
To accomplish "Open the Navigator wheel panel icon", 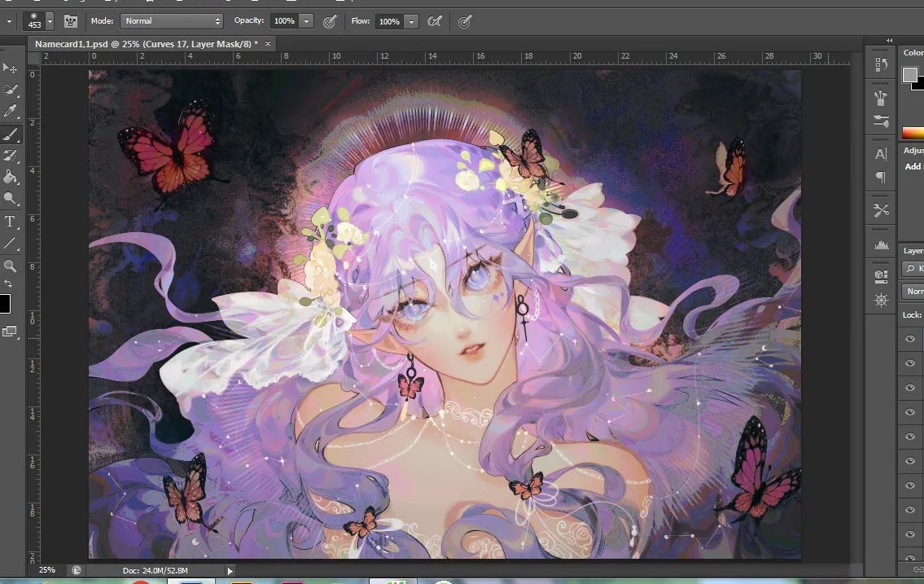I will [881, 300].
